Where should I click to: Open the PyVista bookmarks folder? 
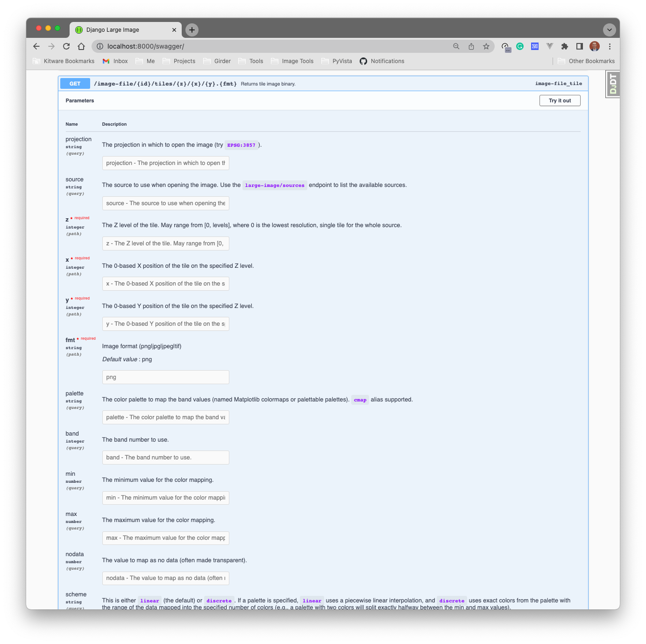pos(337,61)
